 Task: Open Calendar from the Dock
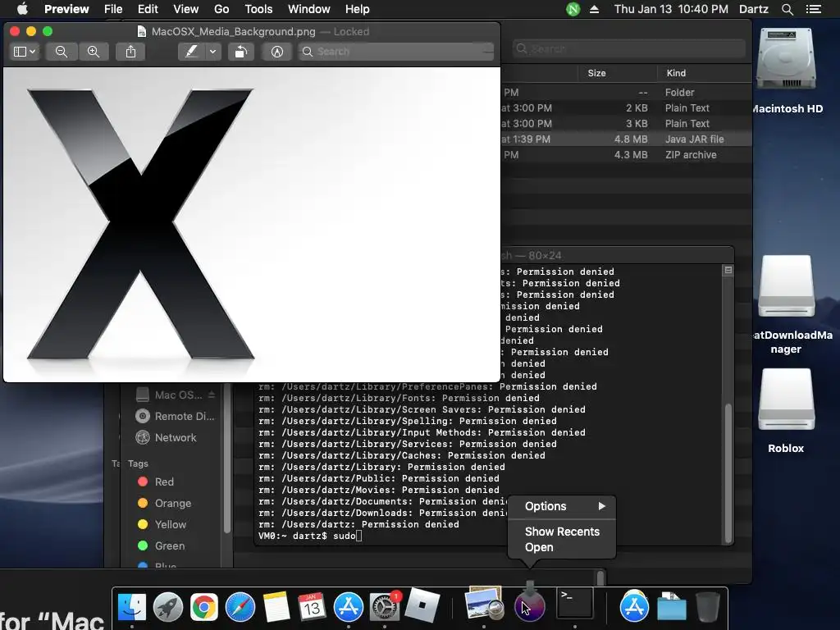pyautogui.click(x=313, y=607)
